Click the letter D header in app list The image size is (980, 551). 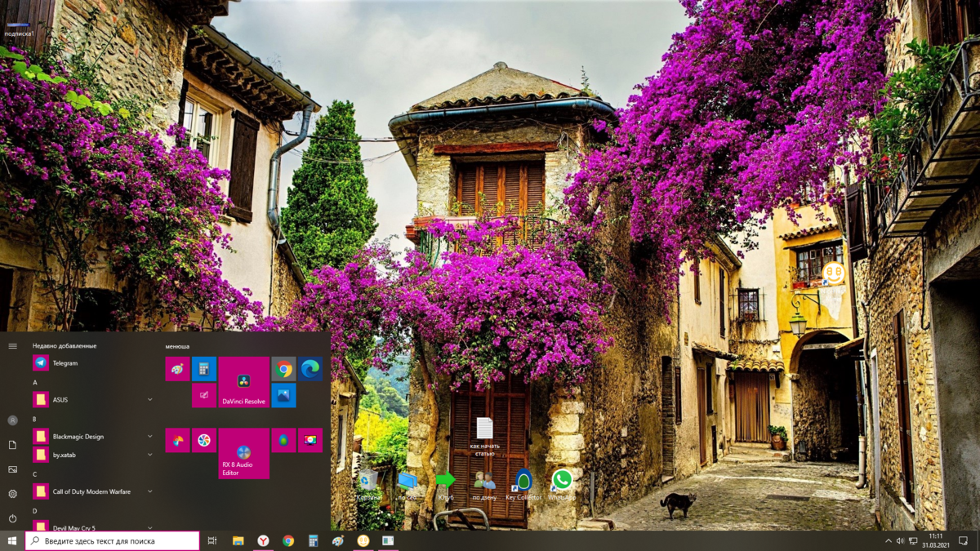35,511
